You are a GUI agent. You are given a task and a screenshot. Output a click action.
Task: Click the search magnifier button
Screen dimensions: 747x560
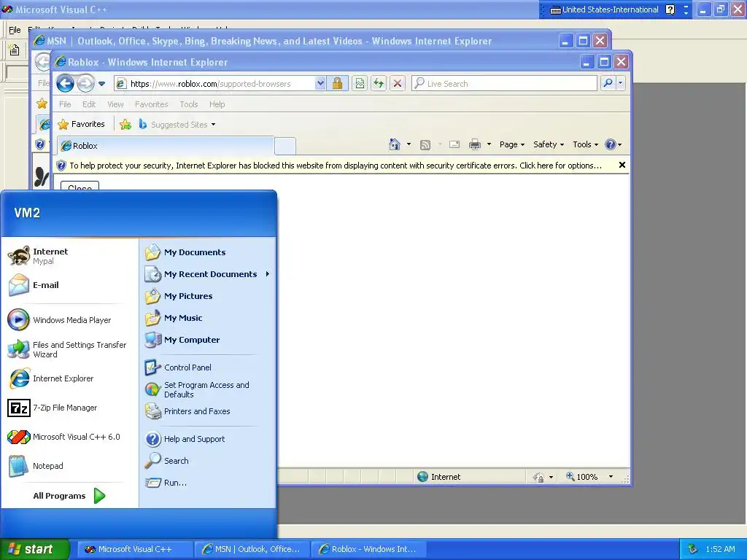point(608,83)
